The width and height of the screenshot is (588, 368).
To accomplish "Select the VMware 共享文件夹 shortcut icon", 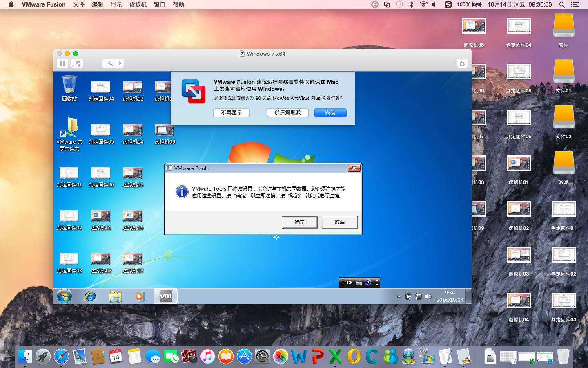I will click(x=69, y=134).
